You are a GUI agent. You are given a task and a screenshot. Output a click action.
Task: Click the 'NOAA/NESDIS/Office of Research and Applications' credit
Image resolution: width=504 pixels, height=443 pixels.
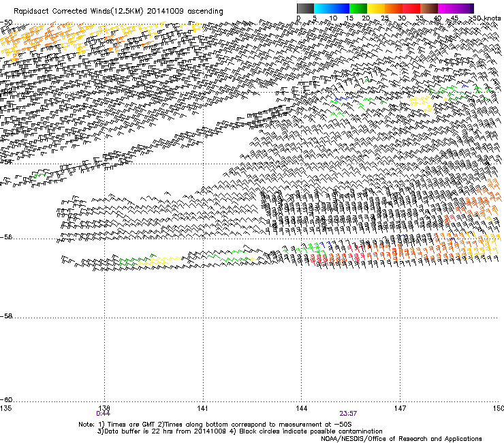[401, 438]
